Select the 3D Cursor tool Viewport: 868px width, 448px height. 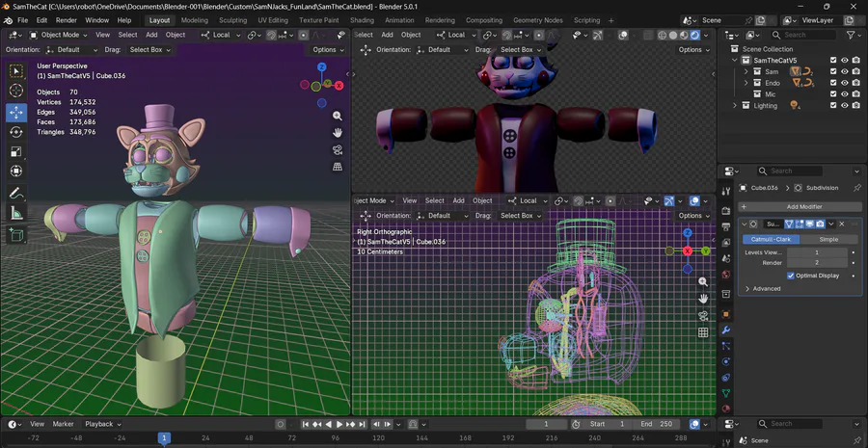16,91
